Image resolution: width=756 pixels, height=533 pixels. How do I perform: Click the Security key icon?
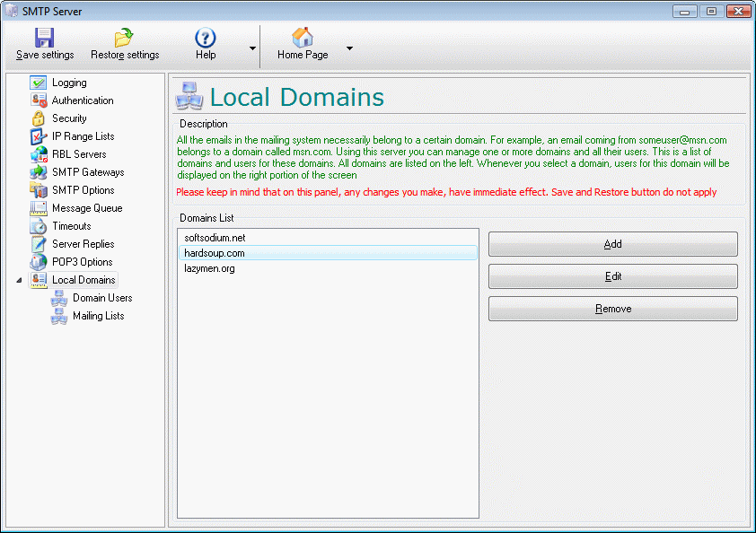[39, 118]
